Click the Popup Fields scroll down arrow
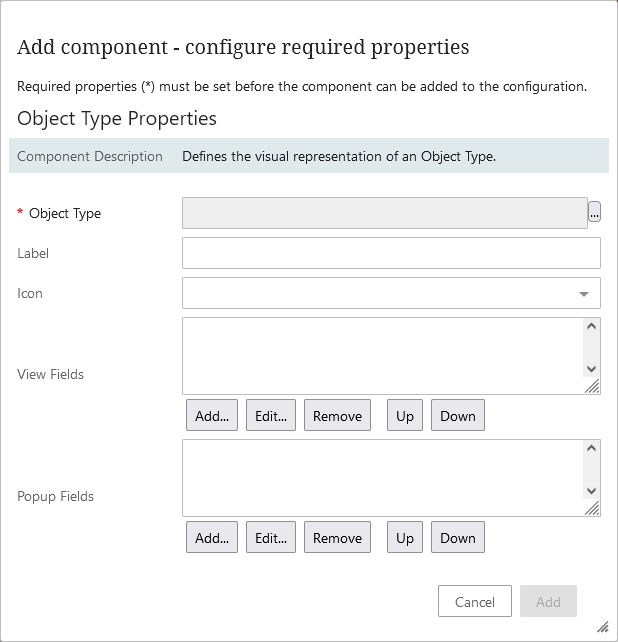This screenshot has height=642, width=618. click(x=591, y=491)
